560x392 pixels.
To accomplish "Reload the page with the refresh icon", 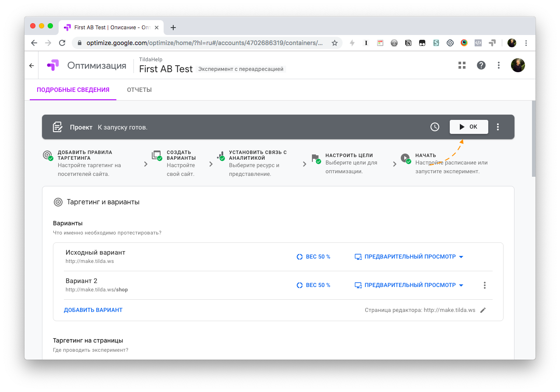I will tap(62, 43).
